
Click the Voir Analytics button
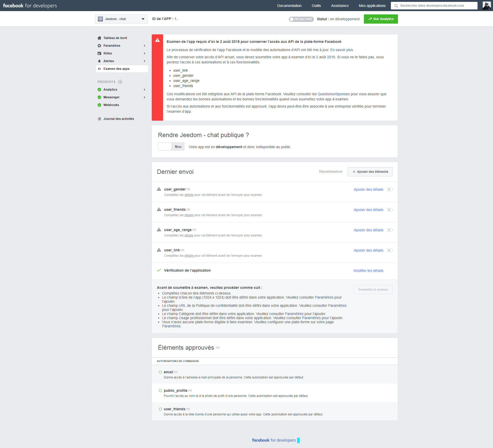(x=381, y=19)
